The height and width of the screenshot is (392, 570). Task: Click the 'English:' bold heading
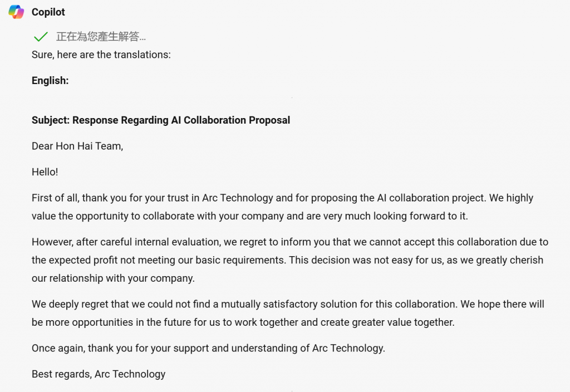[50, 80]
